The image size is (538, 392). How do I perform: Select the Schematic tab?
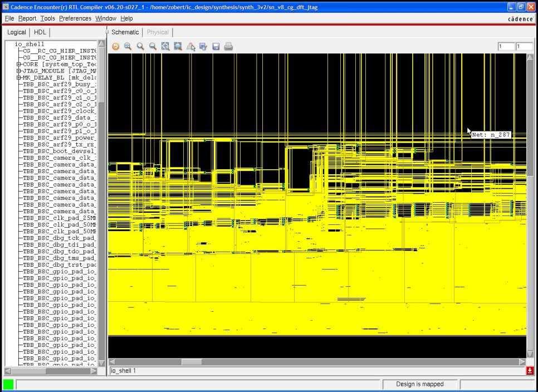[125, 32]
